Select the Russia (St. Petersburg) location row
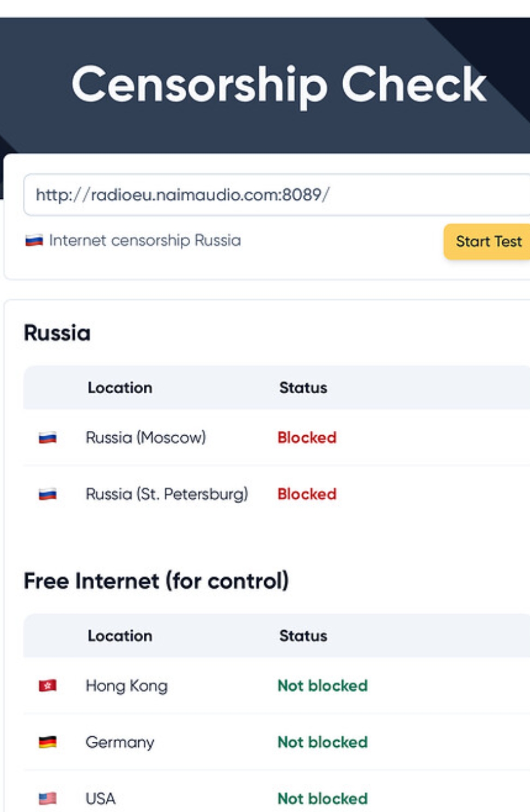Viewport: 530px width, 812px height. coord(277,494)
